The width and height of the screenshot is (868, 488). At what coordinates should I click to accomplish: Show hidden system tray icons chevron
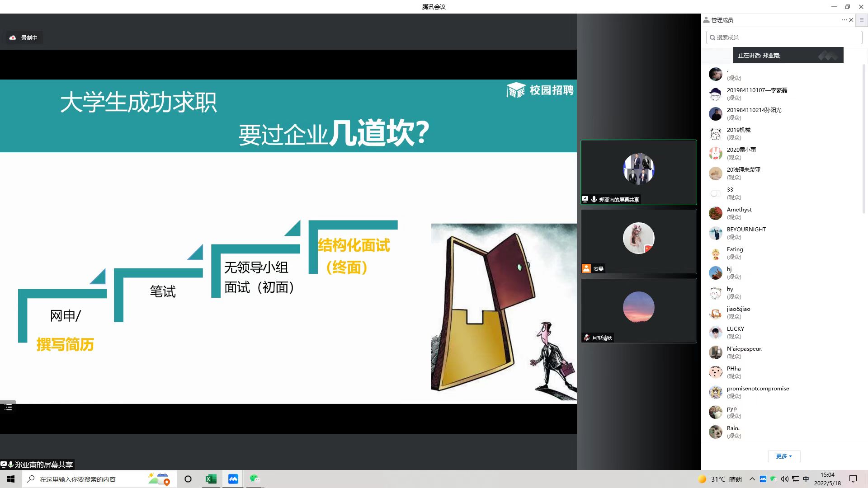tap(752, 479)
